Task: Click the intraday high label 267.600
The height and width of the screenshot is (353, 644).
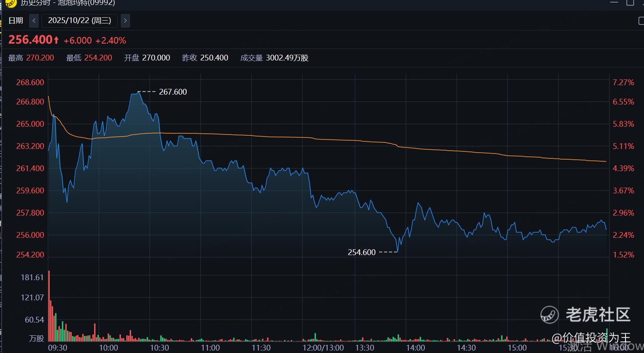Action: pos(173,92)
